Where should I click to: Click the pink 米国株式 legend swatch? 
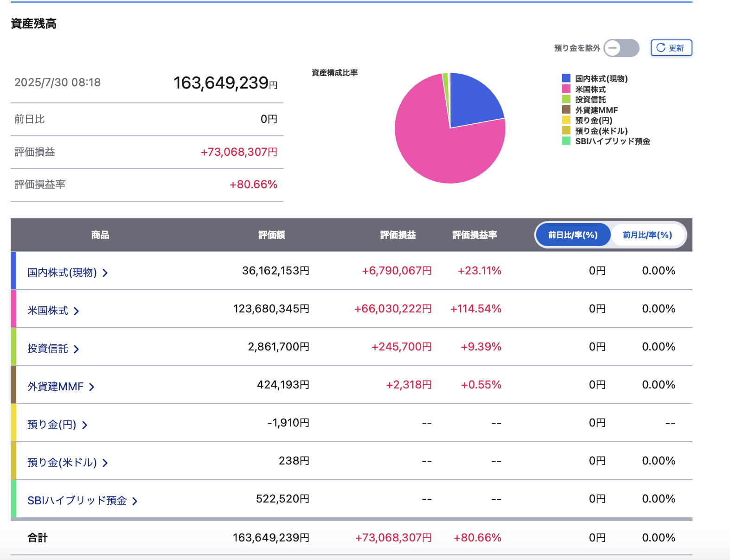(566, 89)
